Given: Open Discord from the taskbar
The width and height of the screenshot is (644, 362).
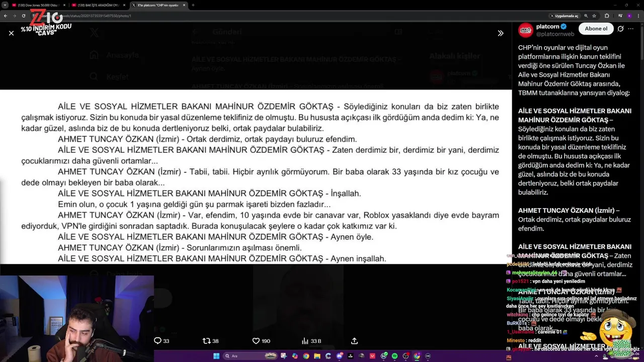Looking at the screenshot, I should pyautogui.click(x=339, y=356).
